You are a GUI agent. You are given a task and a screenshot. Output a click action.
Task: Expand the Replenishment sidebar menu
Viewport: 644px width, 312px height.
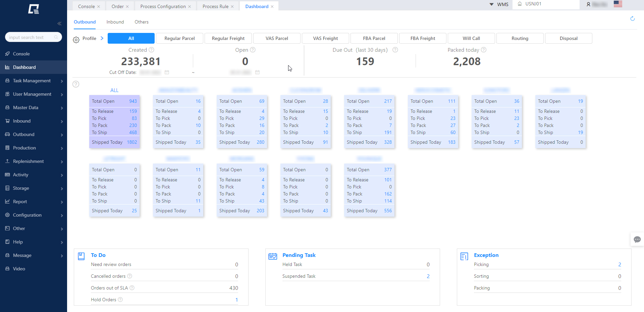34,161
